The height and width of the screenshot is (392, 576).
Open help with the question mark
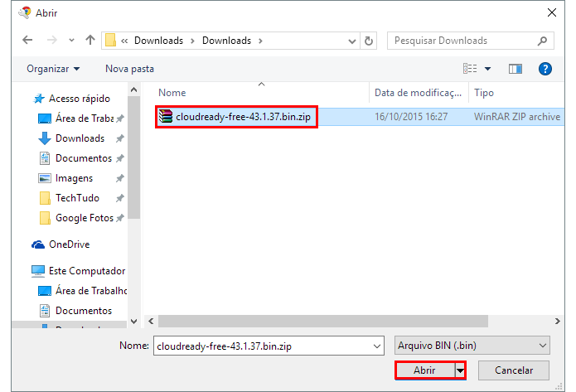[x=545, y=69]
